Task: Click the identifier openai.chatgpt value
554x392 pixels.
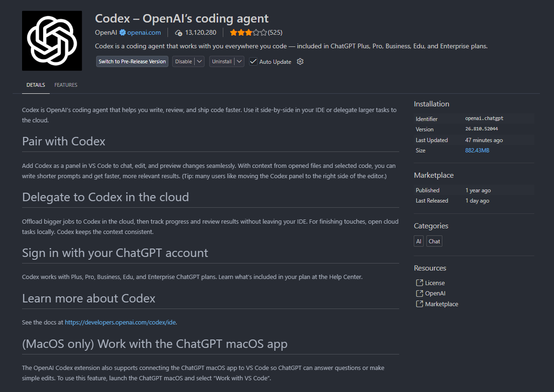Action: click(x=484, y=118)
